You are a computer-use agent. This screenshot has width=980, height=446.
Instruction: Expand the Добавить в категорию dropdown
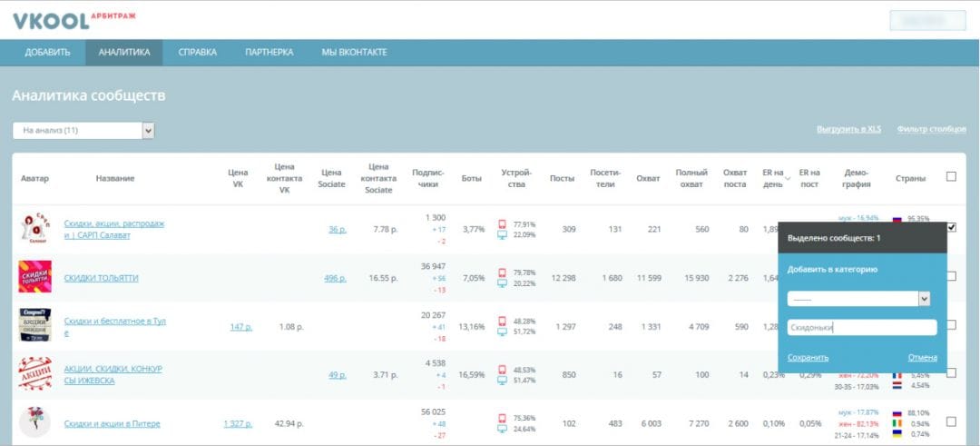point(858,299)
